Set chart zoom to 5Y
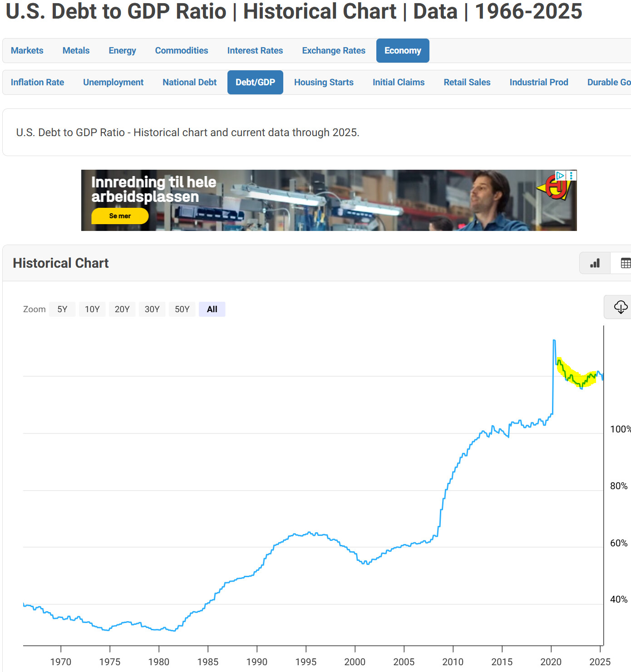The image size is (631, 672). click(62, 309)
